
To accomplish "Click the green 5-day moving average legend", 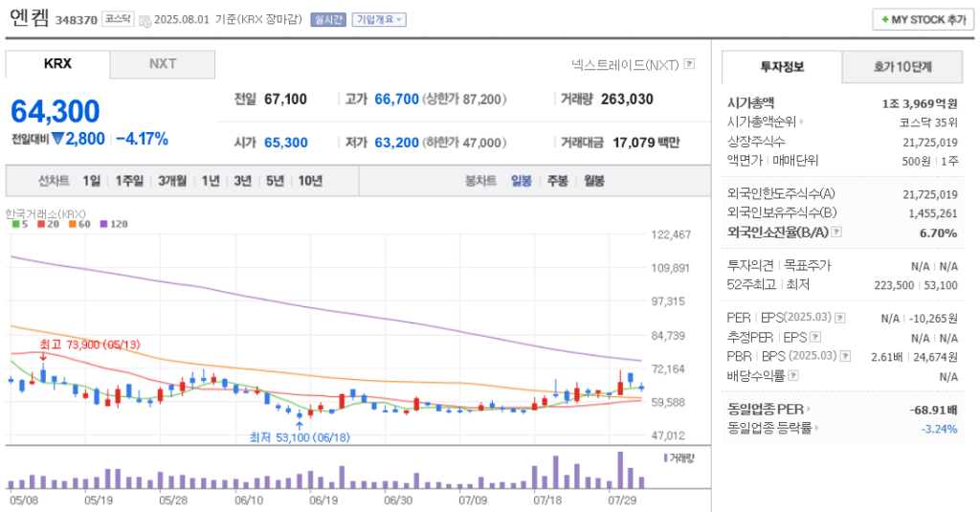I will pyautogui.click(x=20, y=224).
